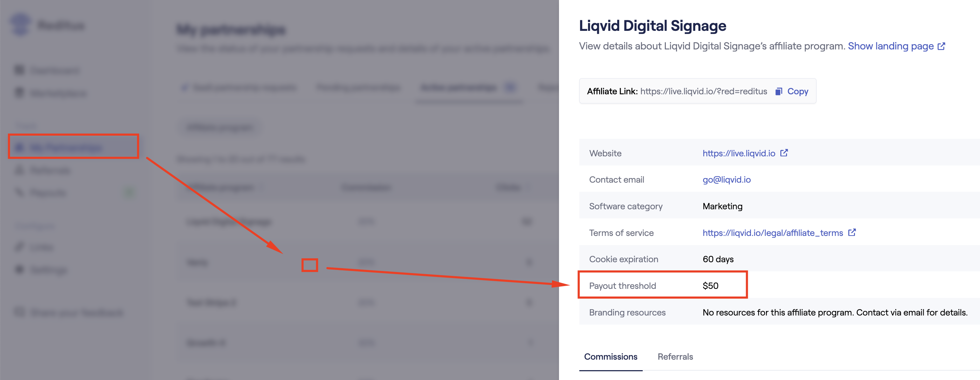980x380 pixels.
Task: Click external icon next to website URL
Action: [x=784, y=153]
